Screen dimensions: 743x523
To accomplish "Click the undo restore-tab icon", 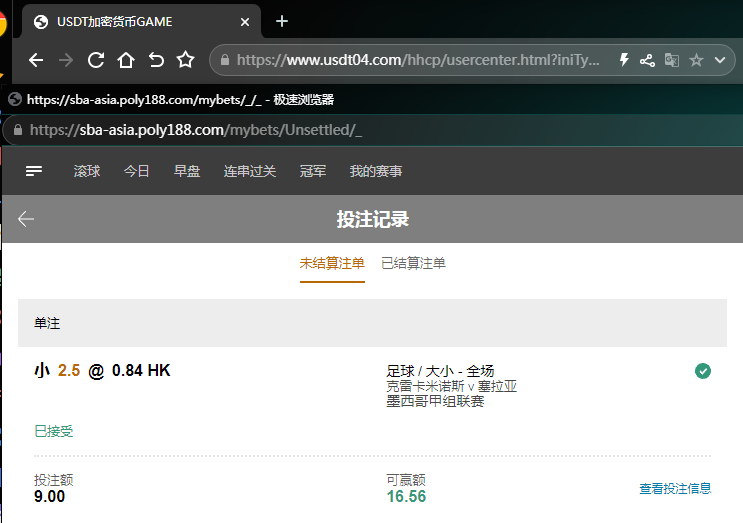I will 156,60.
